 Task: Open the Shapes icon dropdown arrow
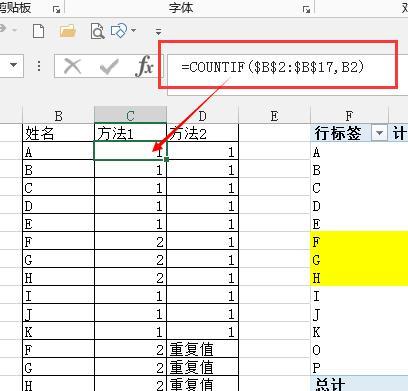click(x=134, y=30)
